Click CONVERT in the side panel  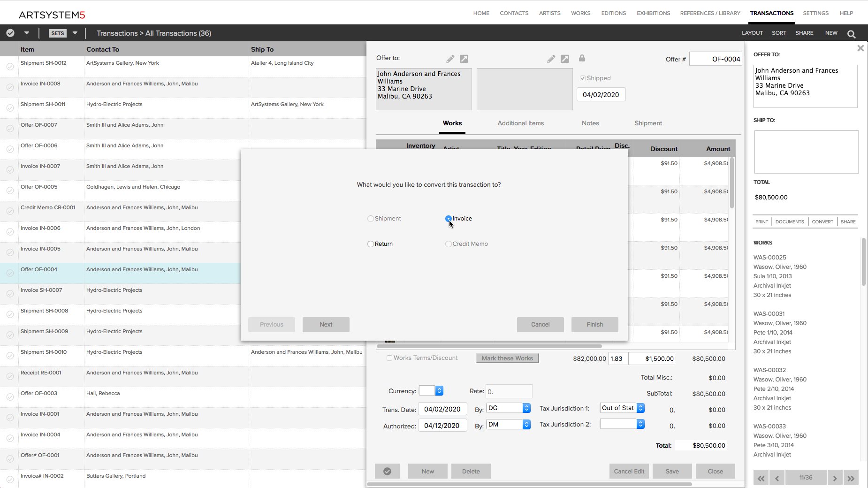(x=822, y=221)
